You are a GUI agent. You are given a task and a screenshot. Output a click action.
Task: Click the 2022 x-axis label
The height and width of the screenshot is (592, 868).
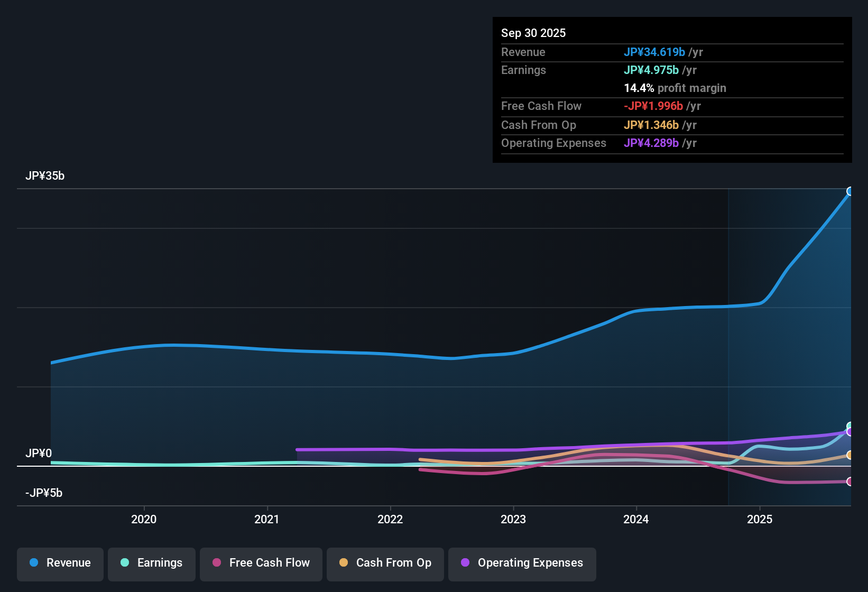point(390,519)
